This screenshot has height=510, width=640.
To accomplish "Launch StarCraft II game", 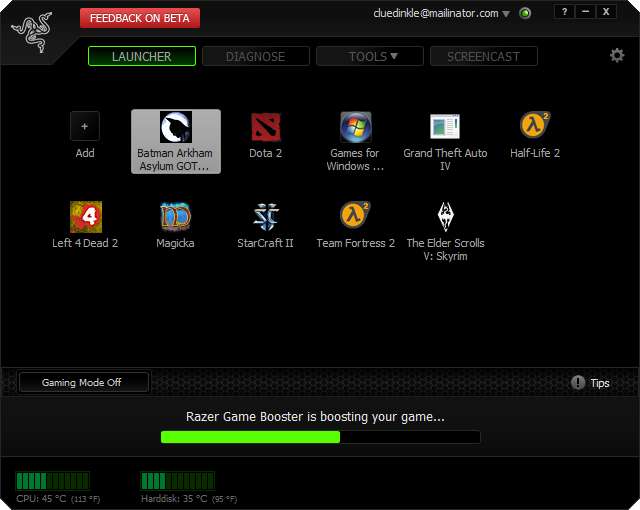I will (x=265, y=217).
